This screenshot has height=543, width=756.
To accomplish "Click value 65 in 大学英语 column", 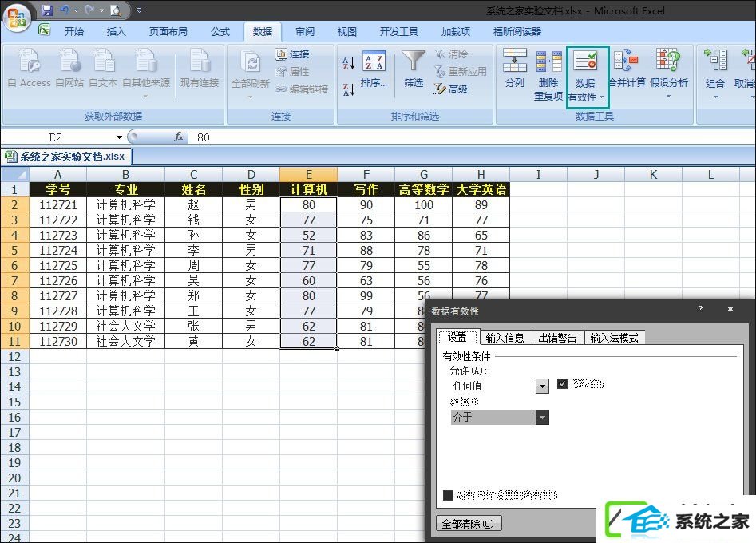I will (x=481, y=236).
